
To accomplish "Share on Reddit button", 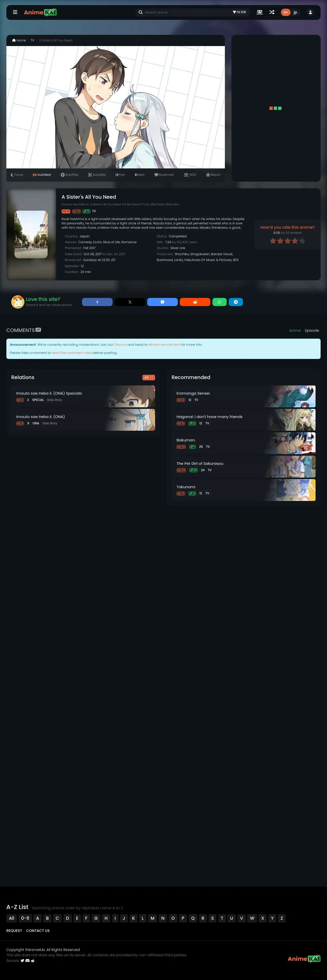I will 195,302.
